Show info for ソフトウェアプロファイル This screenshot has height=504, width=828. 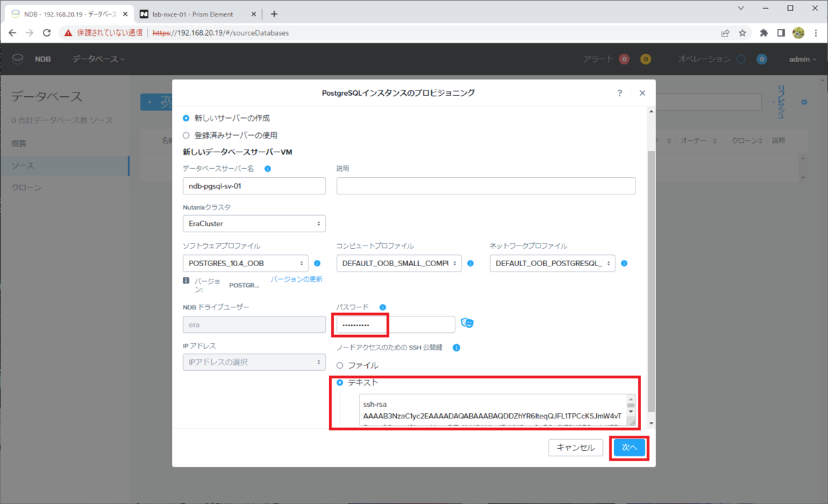317,263
